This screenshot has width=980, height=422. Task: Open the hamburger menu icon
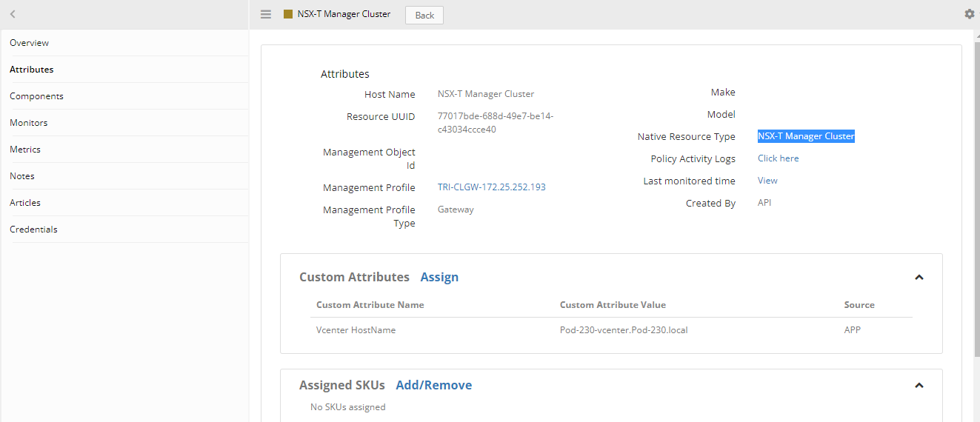click(x=266, y=14)
